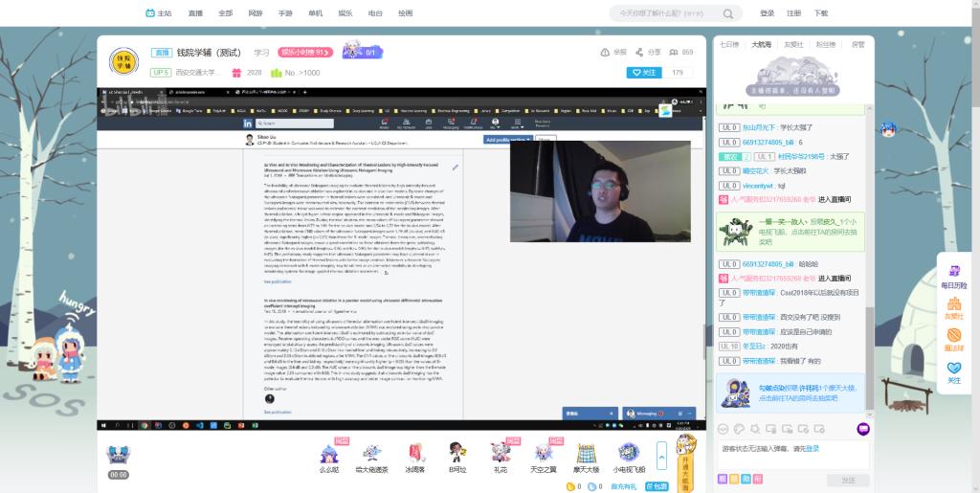Viewport: 980px width, 493px height.
Task: Click the 发送 send button
Action: [848, 480]
